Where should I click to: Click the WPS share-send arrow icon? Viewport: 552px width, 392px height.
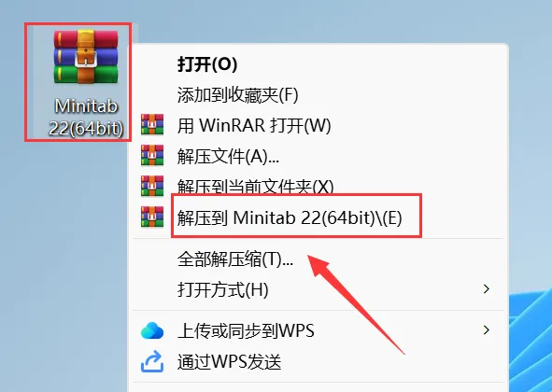(x=152, y=361)
